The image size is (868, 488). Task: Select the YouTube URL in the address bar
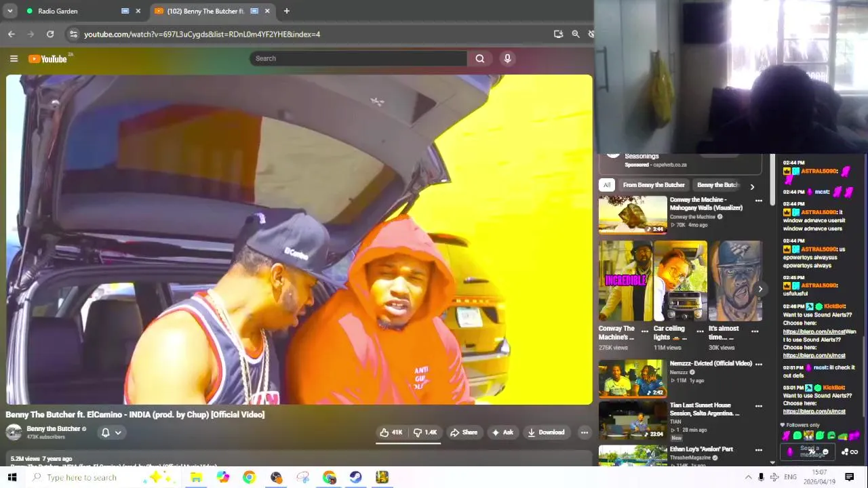pyautogui.click(x=202, y=34)
